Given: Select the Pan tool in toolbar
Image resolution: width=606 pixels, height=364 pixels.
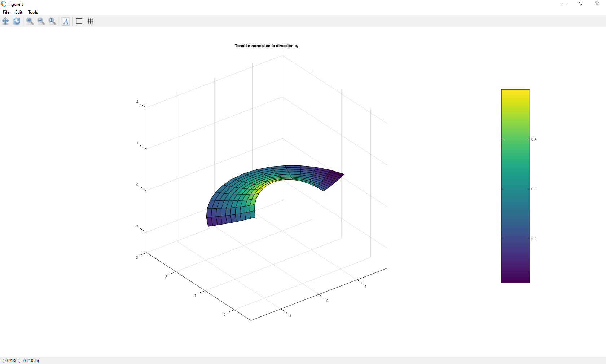Looking at the screenshot, I should coord(5,21).
